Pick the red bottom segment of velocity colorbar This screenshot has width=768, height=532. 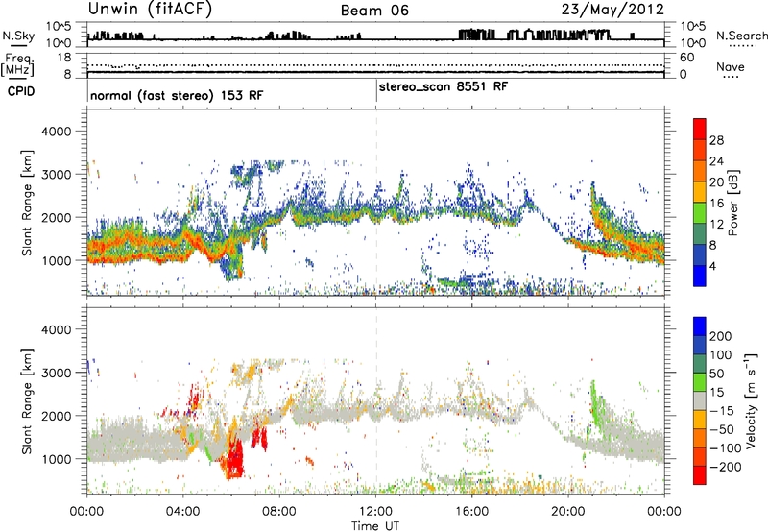pyautogui.click(x=700, y=475)
